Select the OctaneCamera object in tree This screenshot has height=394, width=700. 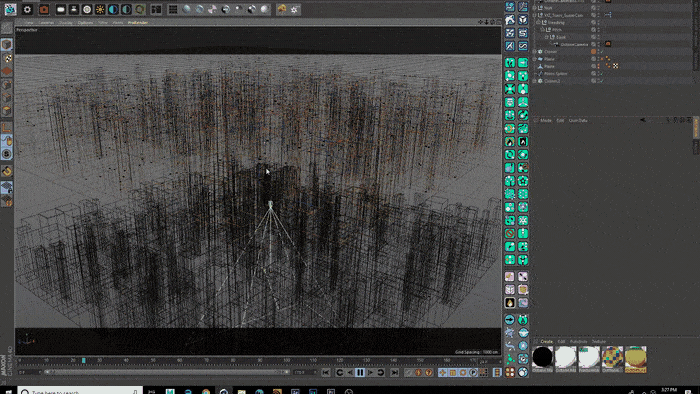point(574,44)
